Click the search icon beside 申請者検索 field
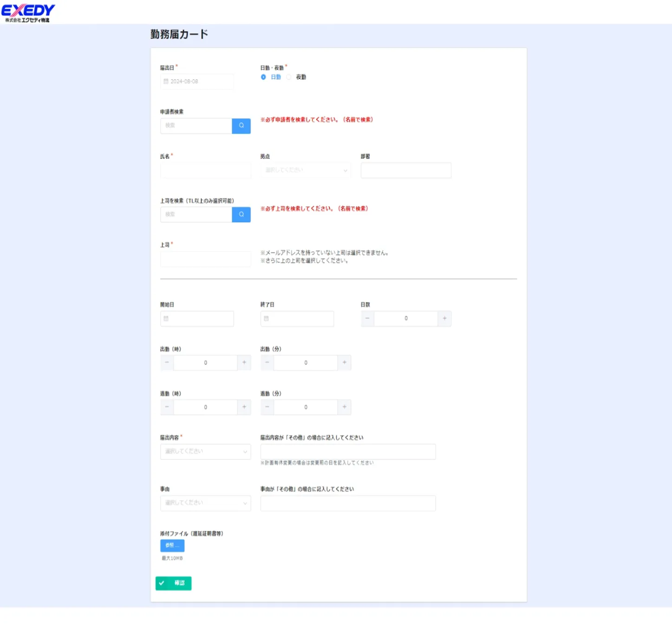Screen dimensions: 672x626 241,126
